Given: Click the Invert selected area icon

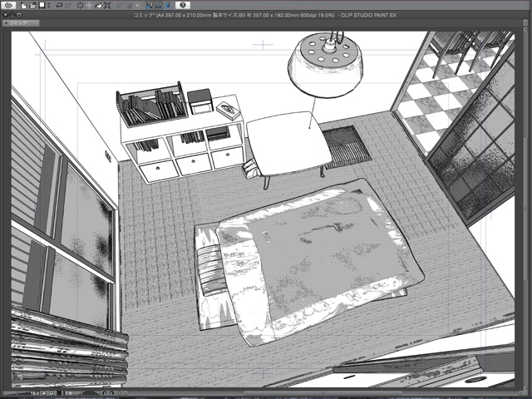Looking at the screenshot, I should coord(128,6).
